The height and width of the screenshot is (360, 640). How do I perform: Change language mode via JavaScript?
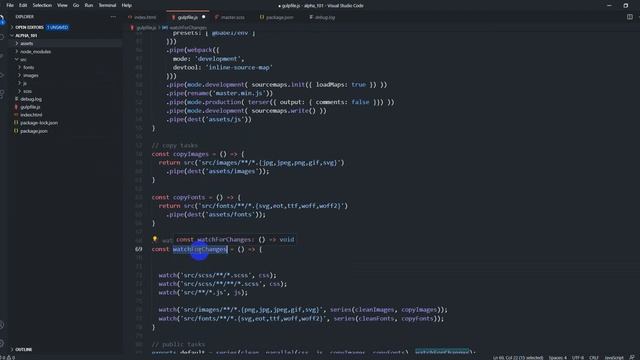(614, 358)
